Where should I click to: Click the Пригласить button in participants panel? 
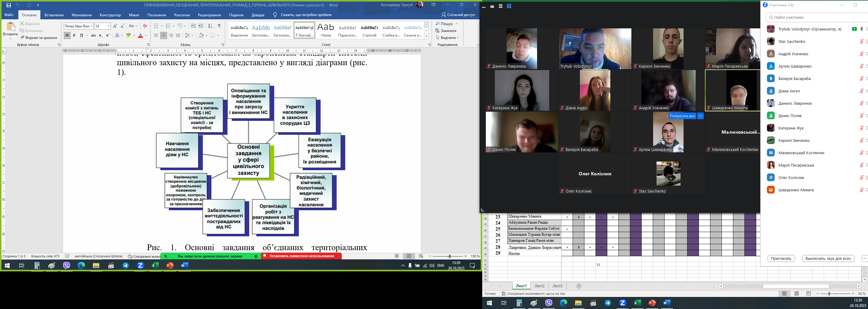tap(781, 258)
